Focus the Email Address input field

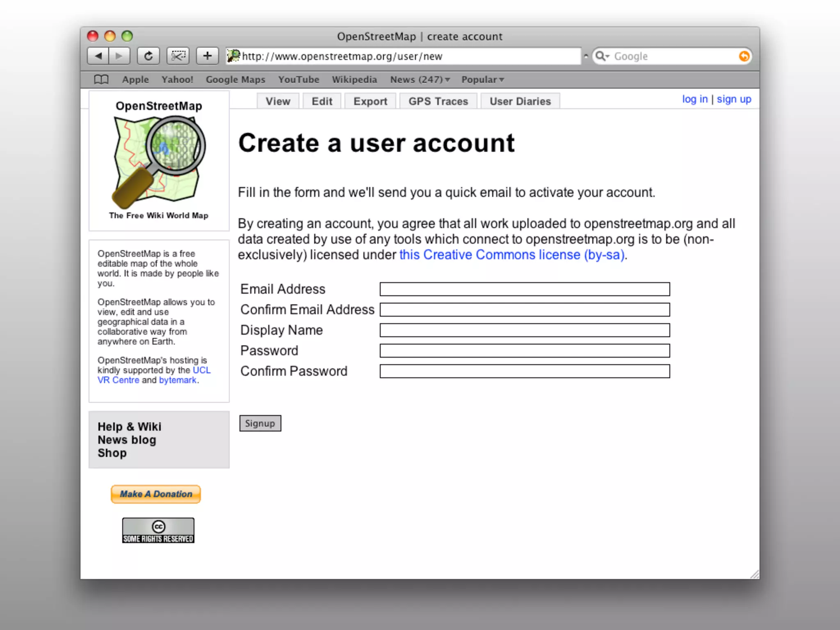click(x=525, y=289)
